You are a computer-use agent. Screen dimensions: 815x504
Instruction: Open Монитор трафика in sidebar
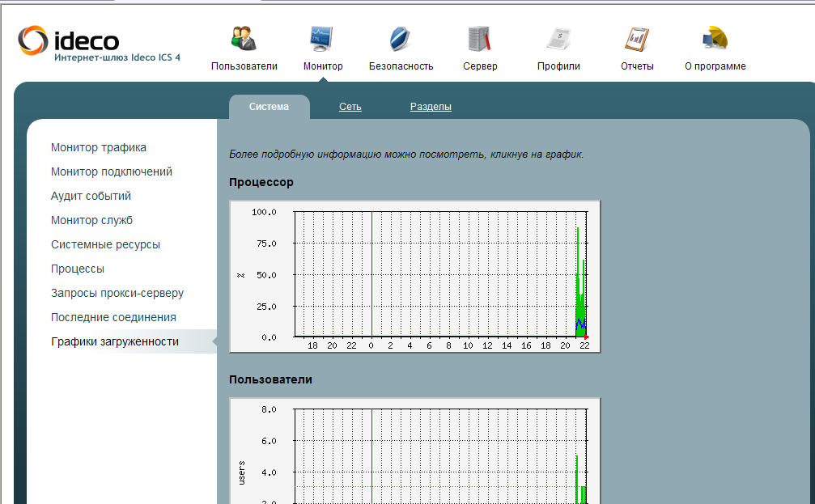click(99, 147)
